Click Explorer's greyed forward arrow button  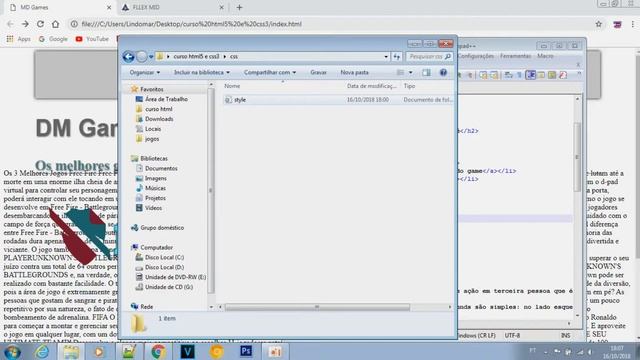142,57
